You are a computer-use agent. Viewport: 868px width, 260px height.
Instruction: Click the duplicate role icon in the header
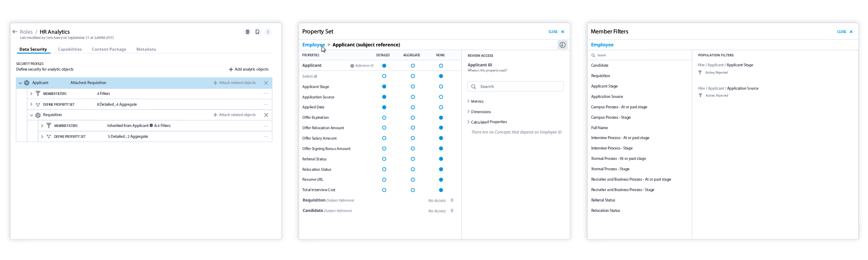[258, 32]
